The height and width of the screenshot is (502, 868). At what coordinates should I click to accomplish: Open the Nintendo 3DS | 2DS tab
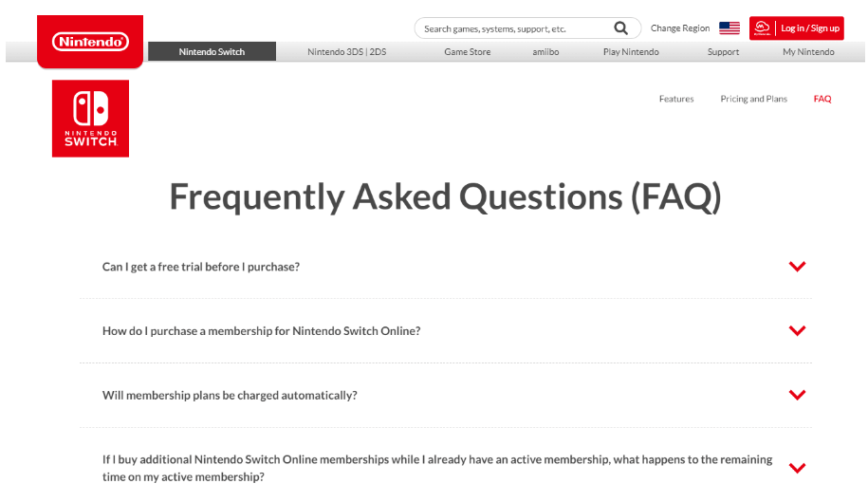[x=346, y=51]
